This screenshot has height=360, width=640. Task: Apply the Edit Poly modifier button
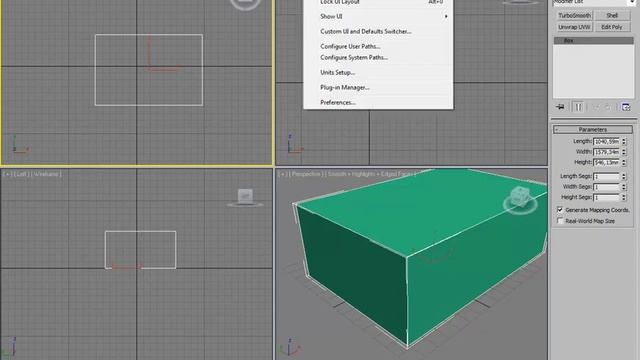[x=612, y=27]
